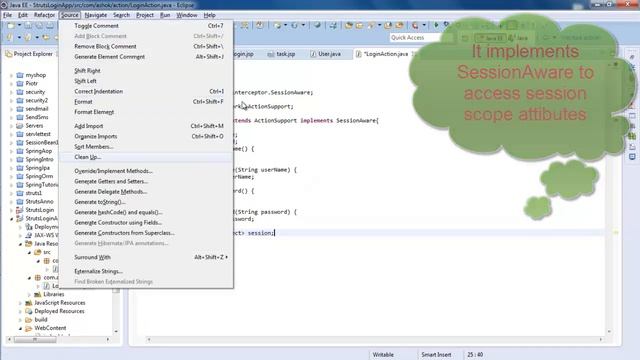Image resolution: width=640 pixels, height=360 pixels.
Task: Click the Writable status bar entry
Action: click(383, 355)
